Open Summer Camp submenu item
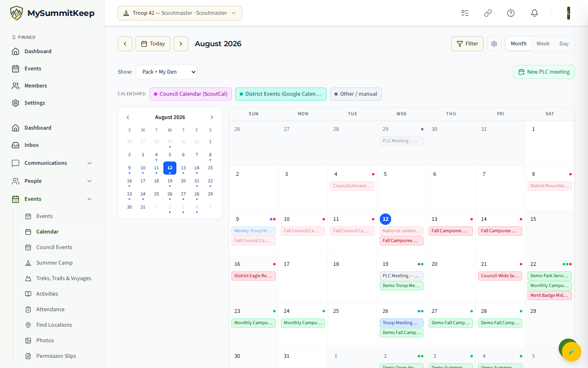 coord(59,263)
